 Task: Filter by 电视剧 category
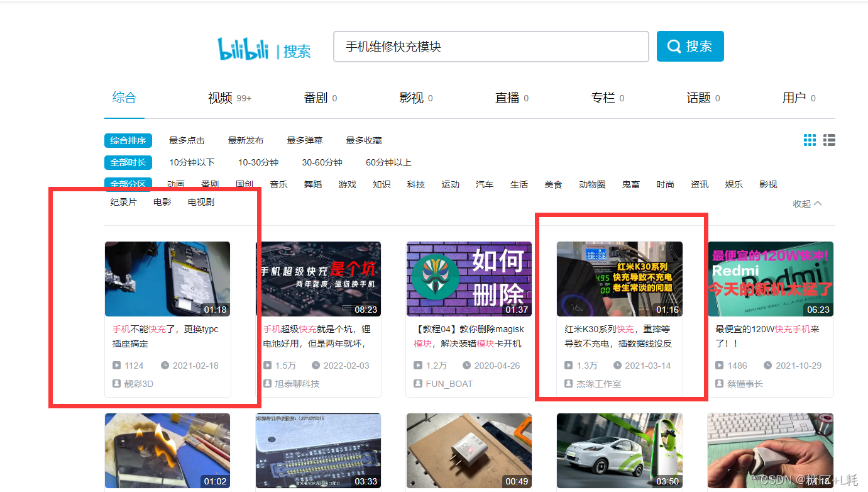click(x=201, y=202)
